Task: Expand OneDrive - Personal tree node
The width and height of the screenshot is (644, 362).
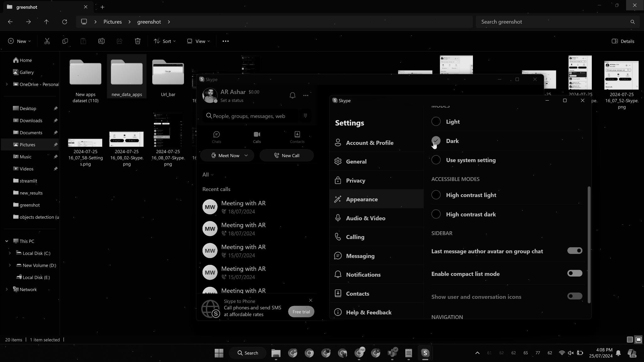Action: click(7, 84)
